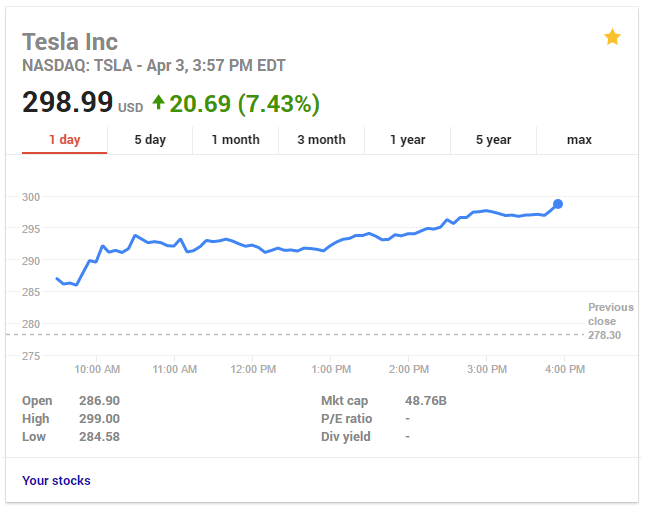Open the 1 month chart range
This screenshot has width=645, height=508.
(x=236, y=140)
